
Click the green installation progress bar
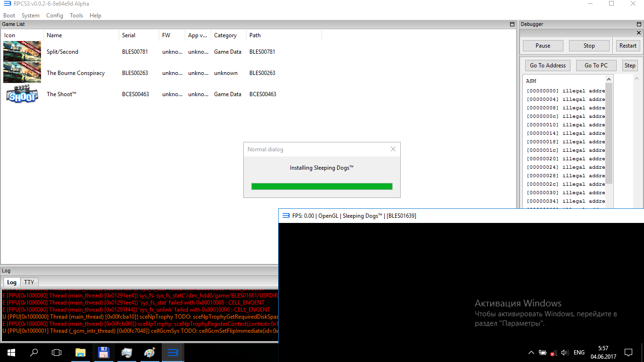coord(322,186)
